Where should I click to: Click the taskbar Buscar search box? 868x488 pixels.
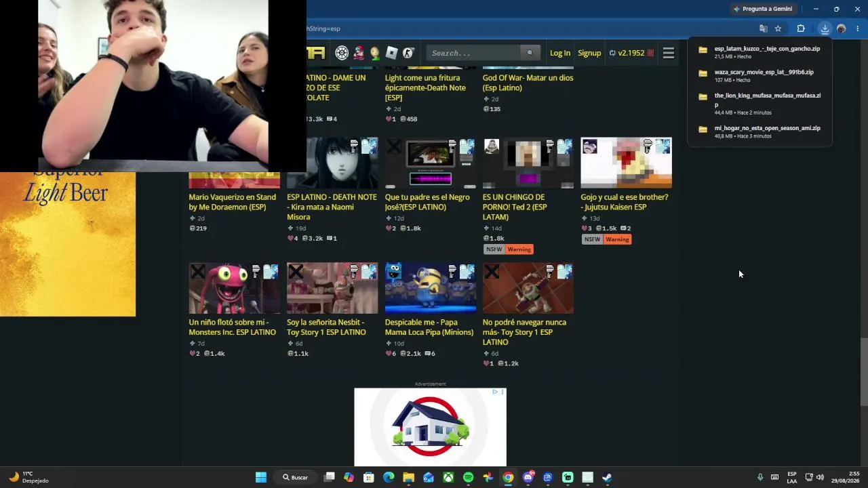coord(296,477)
